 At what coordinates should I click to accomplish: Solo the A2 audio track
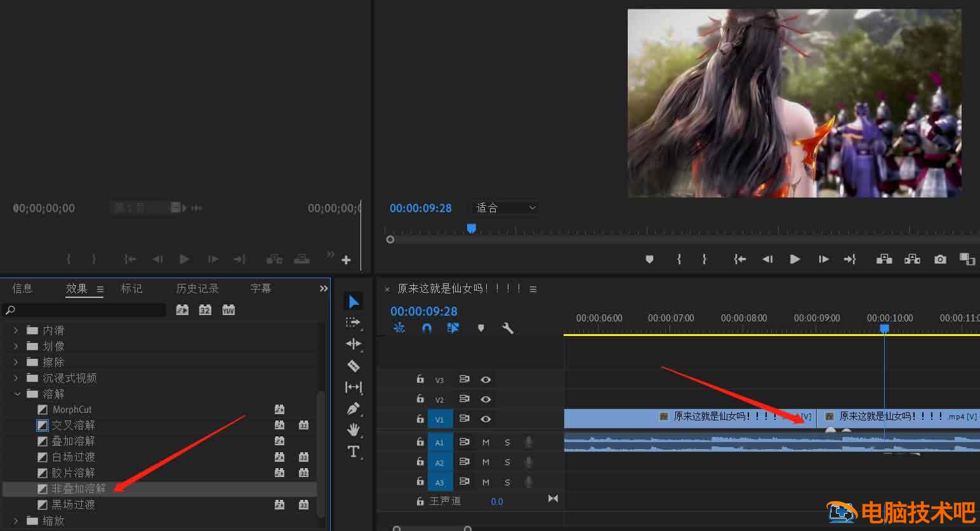[x=507, y=462]
